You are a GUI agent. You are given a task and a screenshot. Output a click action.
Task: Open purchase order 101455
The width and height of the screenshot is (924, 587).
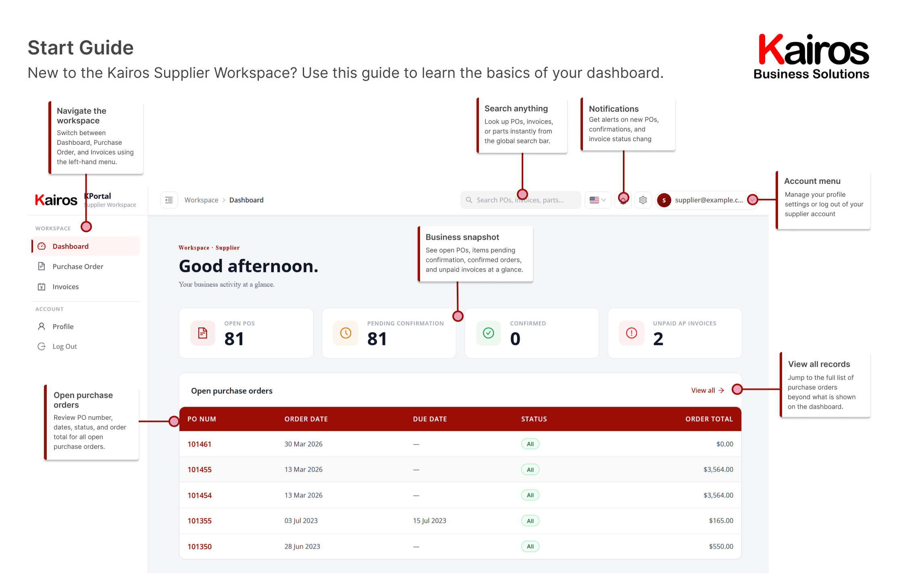[199, 470]
